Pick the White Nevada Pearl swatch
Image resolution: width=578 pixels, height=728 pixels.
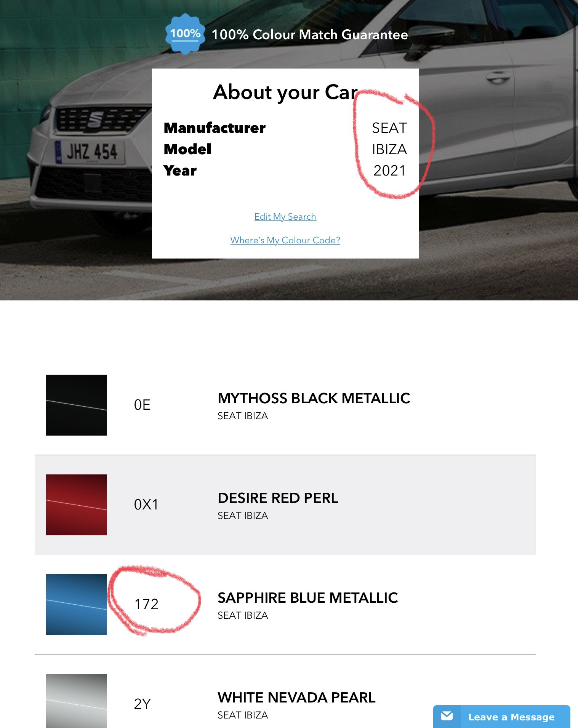click(77, 701)
